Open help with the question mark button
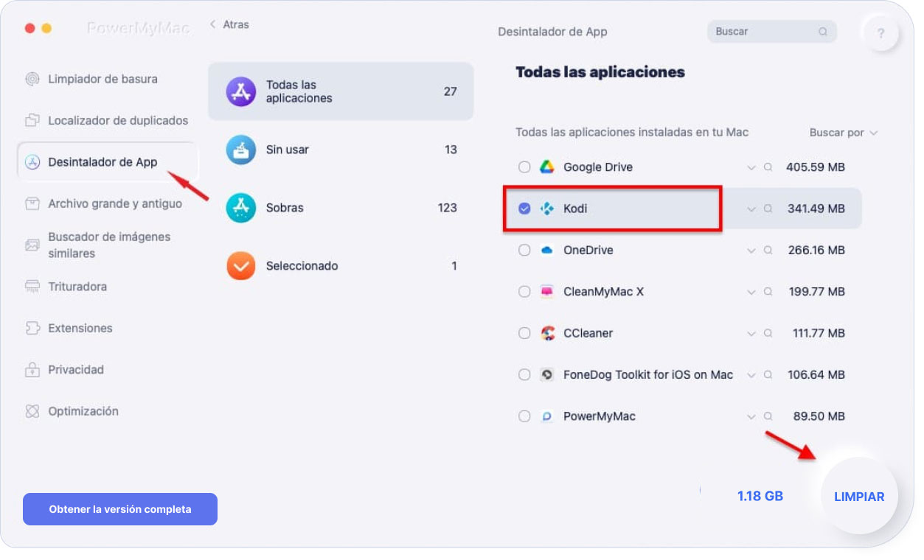 (881, 33)
